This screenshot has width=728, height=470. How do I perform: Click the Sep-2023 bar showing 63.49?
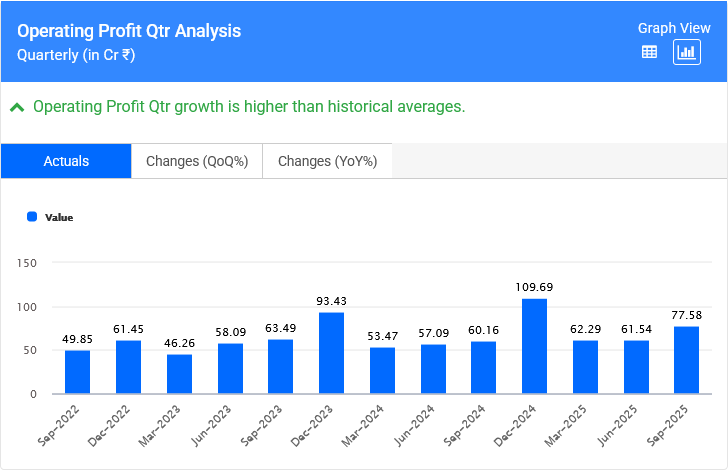pyautogui.click(x=280, y=366)
